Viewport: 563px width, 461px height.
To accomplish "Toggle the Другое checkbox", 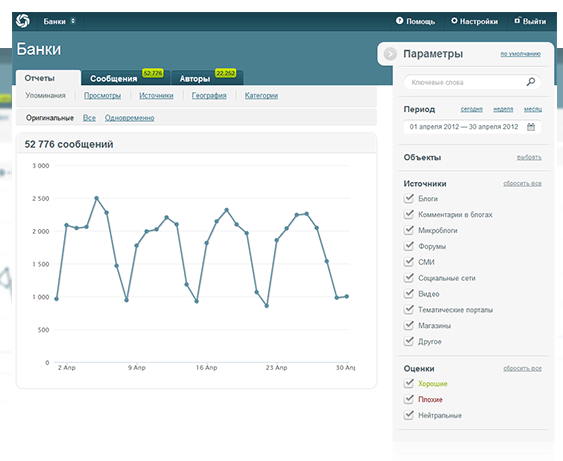I will click(409, 341).
